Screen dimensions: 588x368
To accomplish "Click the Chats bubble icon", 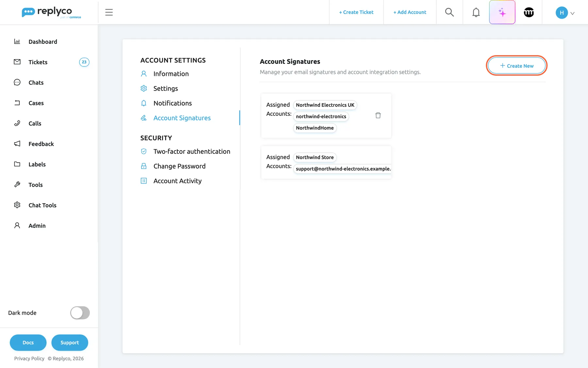I will [x=17, y=82].
